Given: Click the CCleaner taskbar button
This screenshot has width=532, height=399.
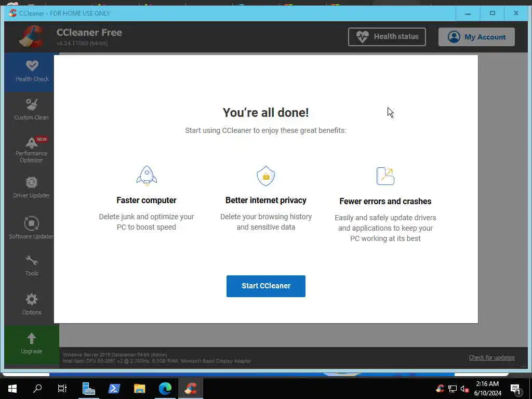Looking at the screenshot, I should (x=191, y=389).
